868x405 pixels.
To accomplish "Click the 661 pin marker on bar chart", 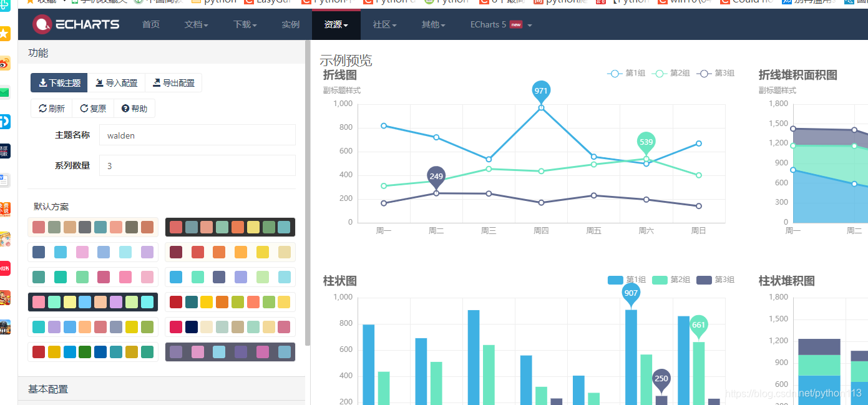I will [x=698, y=326].
